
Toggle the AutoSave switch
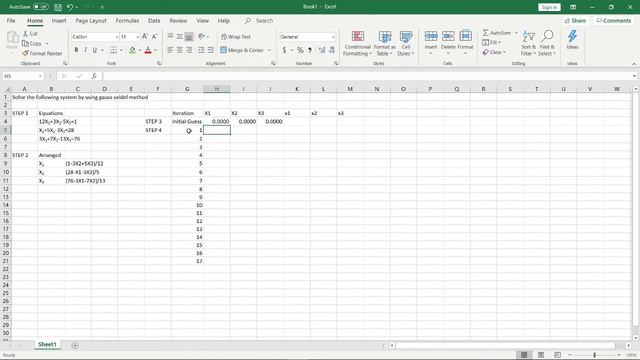click(40, 7)
